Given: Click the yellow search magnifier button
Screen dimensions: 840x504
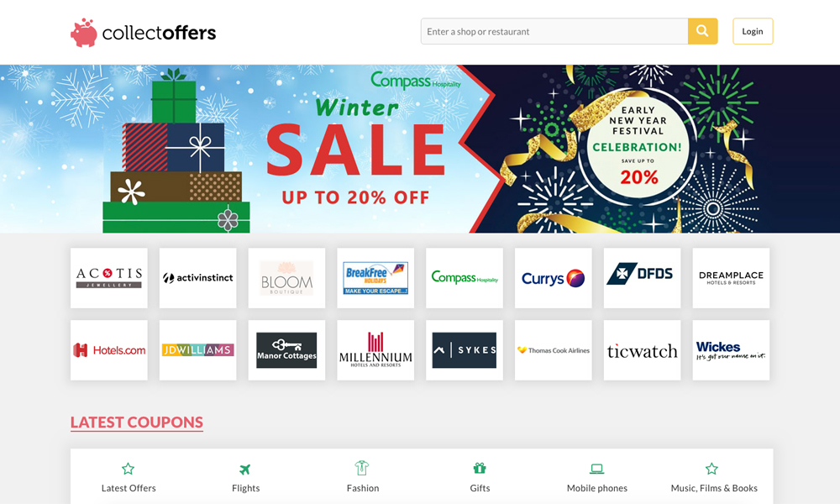Looking at the screenshot, I should [702, 31].
